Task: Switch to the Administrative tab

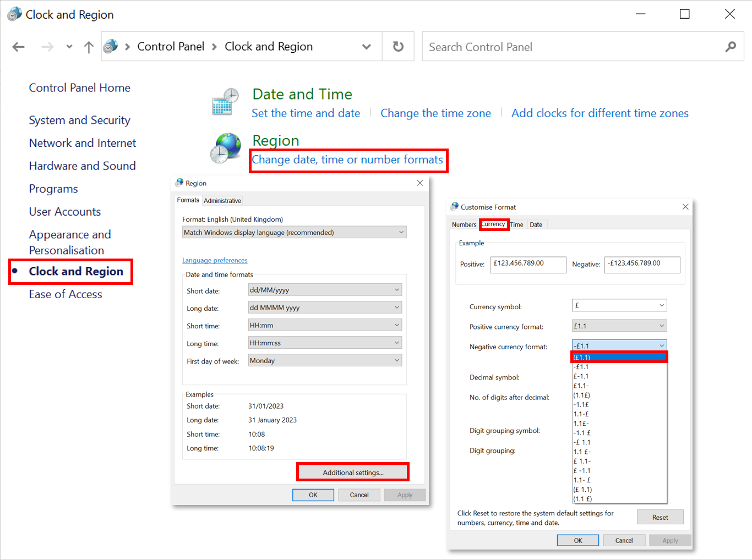Action: pyautogui.click(x=222, y=200)
